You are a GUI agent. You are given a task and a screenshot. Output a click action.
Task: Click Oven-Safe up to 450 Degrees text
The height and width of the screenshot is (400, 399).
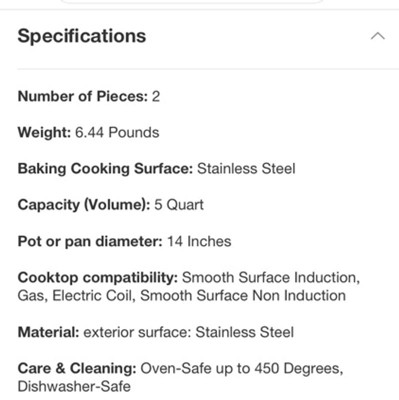(x=242, y=369)
